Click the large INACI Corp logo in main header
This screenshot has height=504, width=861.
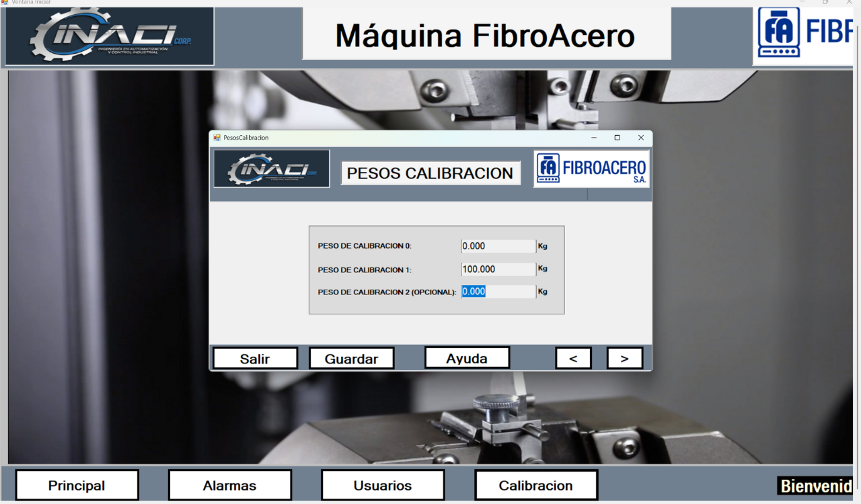point(110,36)
